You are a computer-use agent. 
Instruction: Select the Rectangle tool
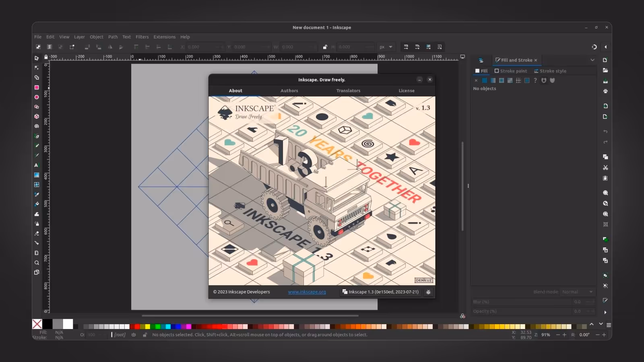37,87
